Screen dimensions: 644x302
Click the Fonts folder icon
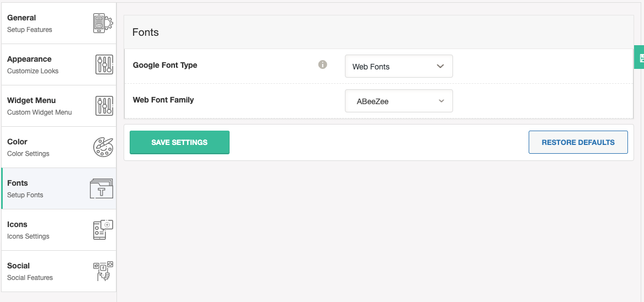(102, 188)
